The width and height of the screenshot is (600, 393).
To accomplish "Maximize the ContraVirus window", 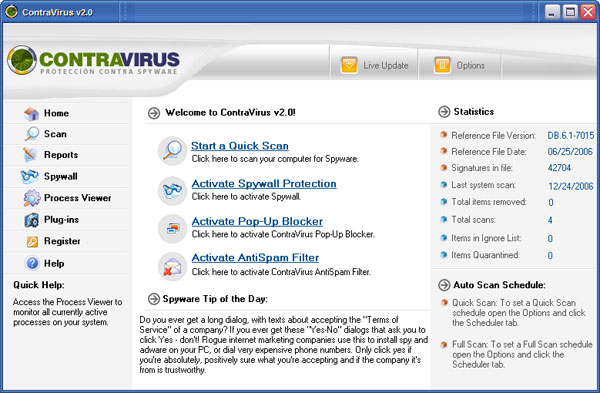I will pyautogui.click(x=570, y=12).
